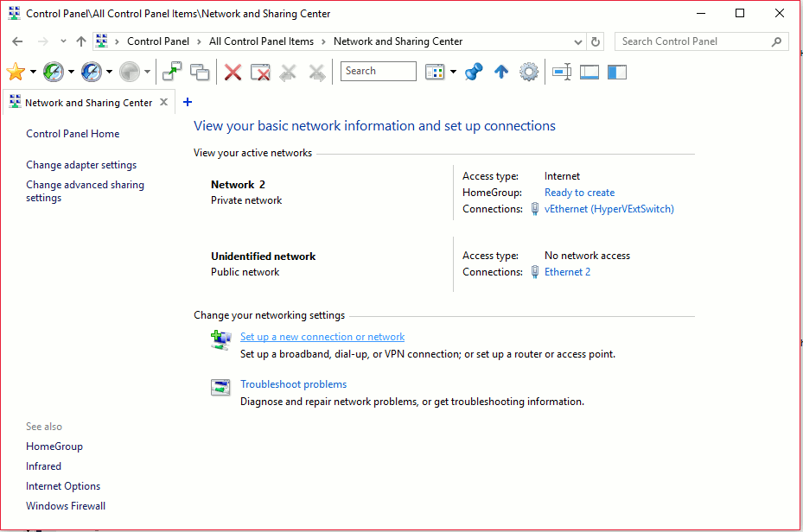Image resolution: width=803 pixels, height=532 pixels.
Task: Click the blue pushpin toolbar icon
Action: (x=473, y=72)
